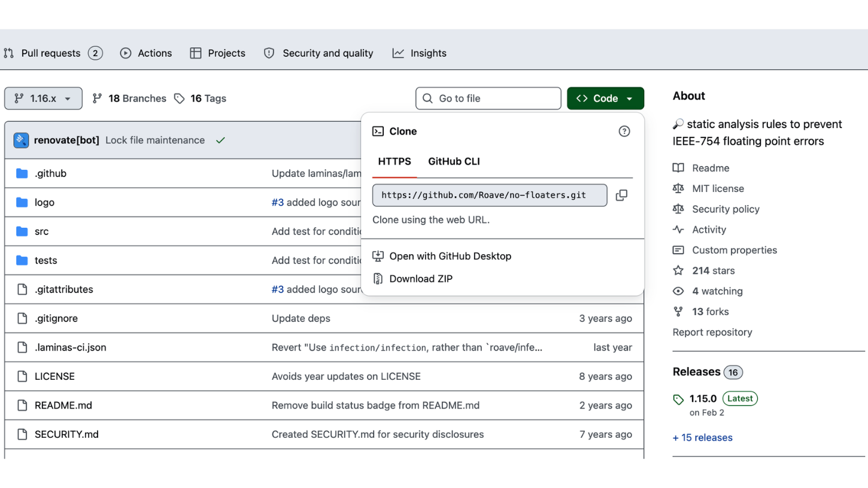868x488 pixels.
Task: Choose Open with GitHub Desktop
Action: tap(450, 257)
